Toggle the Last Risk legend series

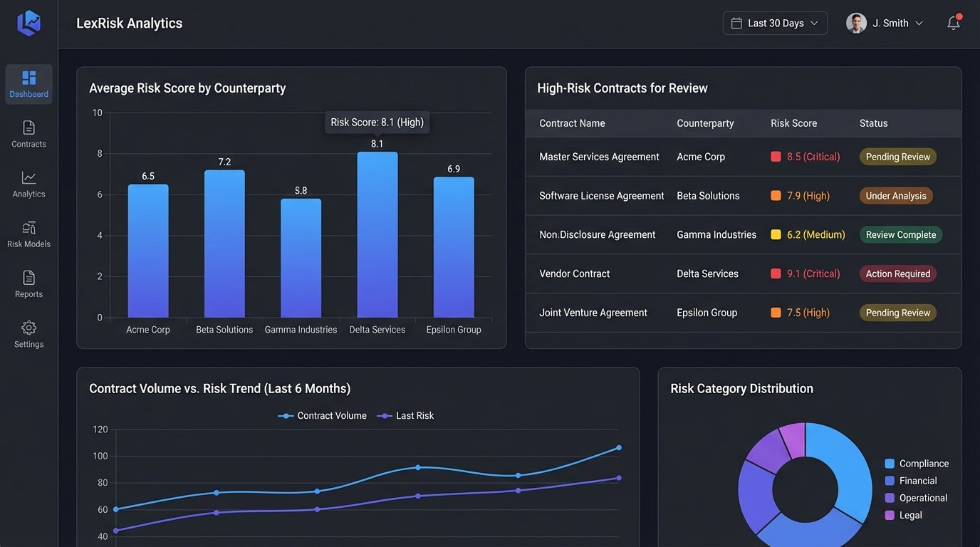pyautogui.click(x=406, y=416)
